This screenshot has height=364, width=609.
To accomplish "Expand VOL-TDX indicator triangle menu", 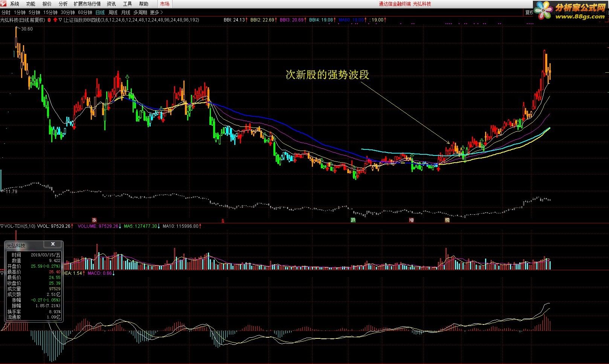I will pos(2,226).
